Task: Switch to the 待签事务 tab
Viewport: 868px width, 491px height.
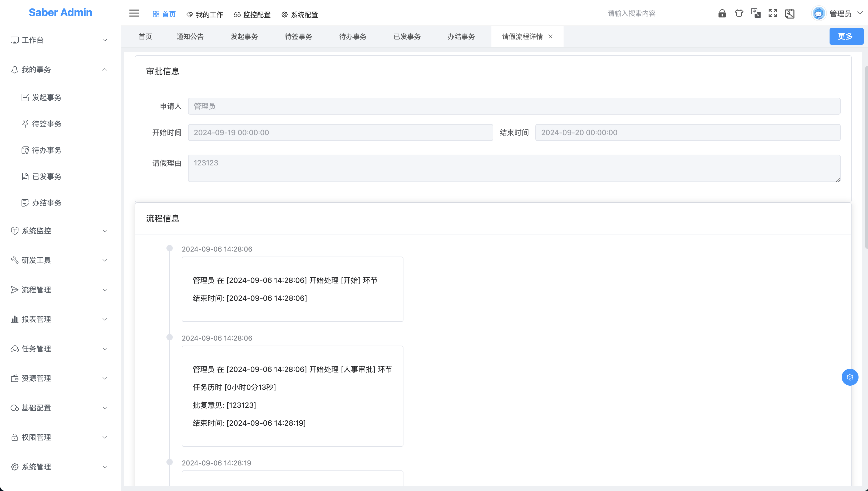Action: [x=298, y=36]
